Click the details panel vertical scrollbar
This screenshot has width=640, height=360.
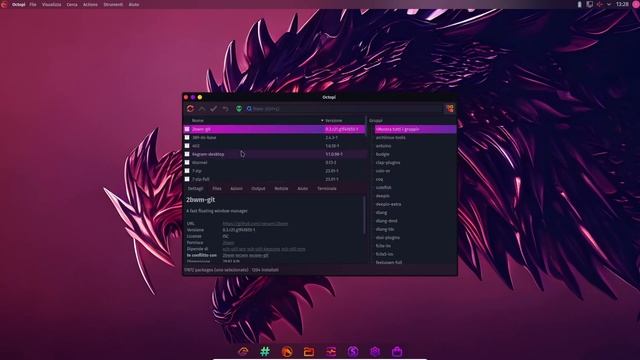click(x=364, y=216)
